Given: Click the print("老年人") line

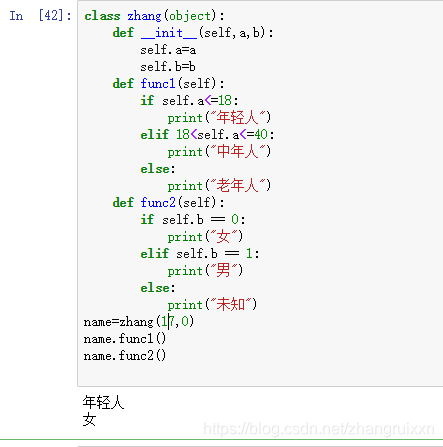Looking at the screenshot, I should (219, 186).
